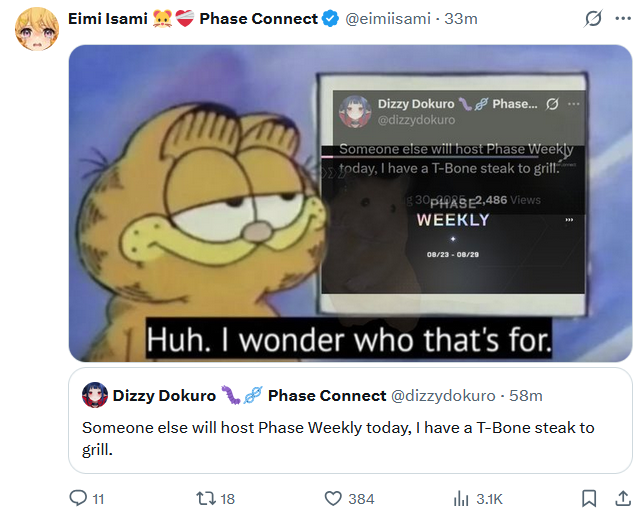
Task: Click the Grok icon on the post
Action: [594, 19]
